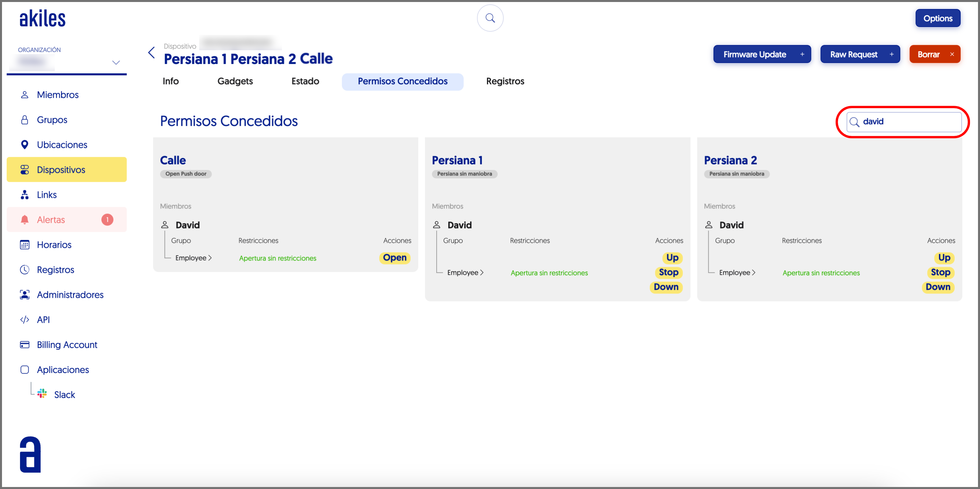Expand the organization selector dropdown
Screen dimensions: 980x489
(x=115, y=62)
